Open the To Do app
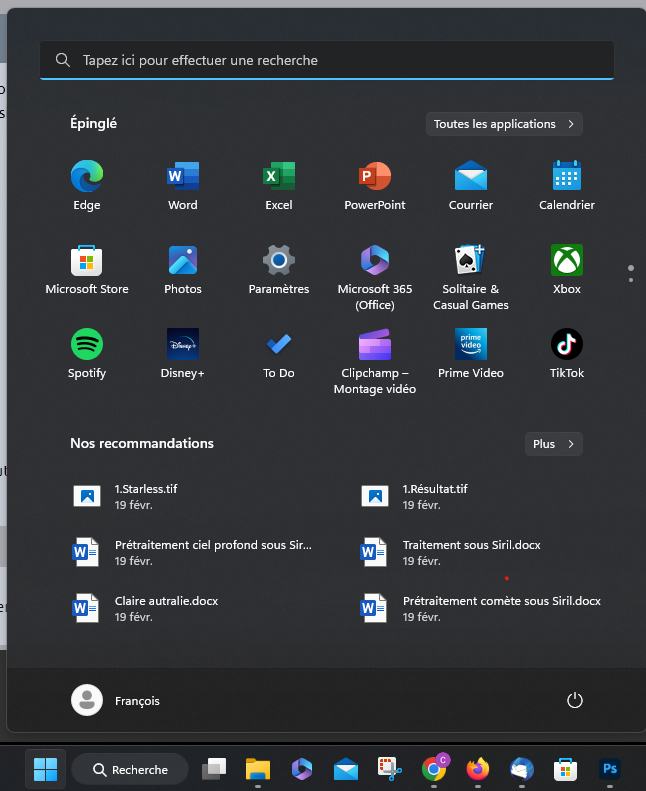The width and height of the screenshot is (646, 791). [x=279, y=354]
